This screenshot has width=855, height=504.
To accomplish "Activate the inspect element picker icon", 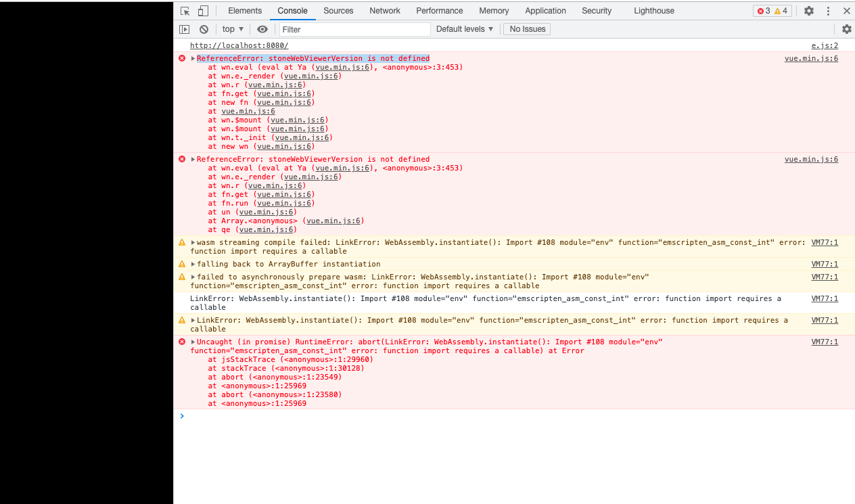I will [185, 11].
